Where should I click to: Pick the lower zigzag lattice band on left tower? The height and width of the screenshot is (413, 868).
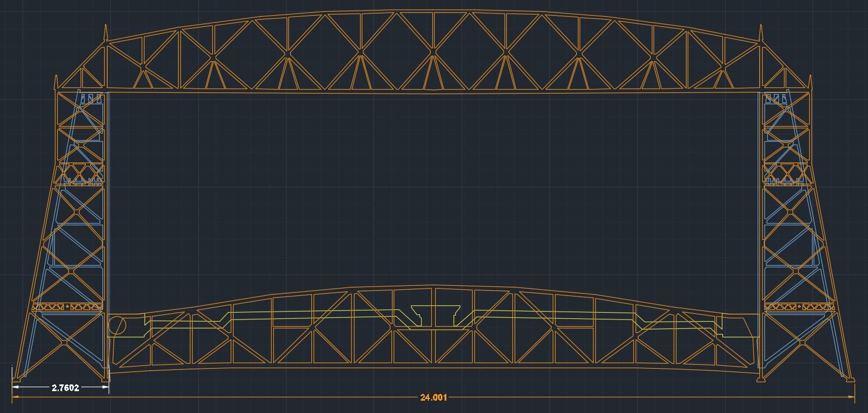(67, 307)
